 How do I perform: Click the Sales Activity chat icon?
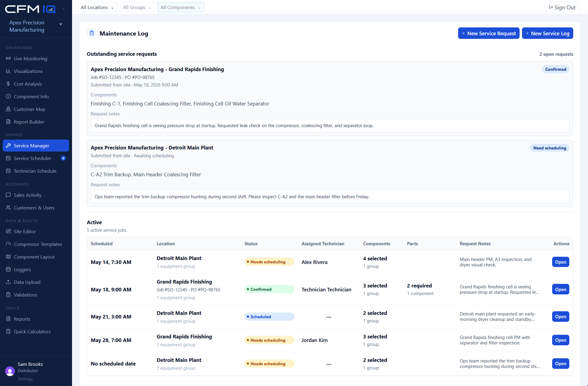8,195
